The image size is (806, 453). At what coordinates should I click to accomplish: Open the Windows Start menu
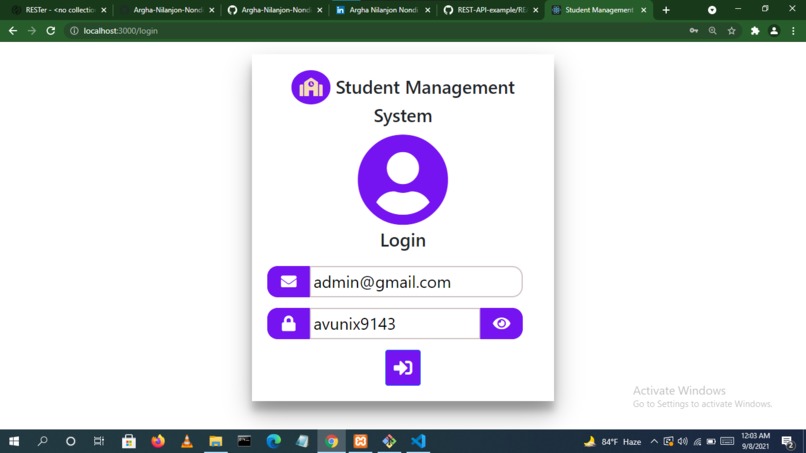14,441
